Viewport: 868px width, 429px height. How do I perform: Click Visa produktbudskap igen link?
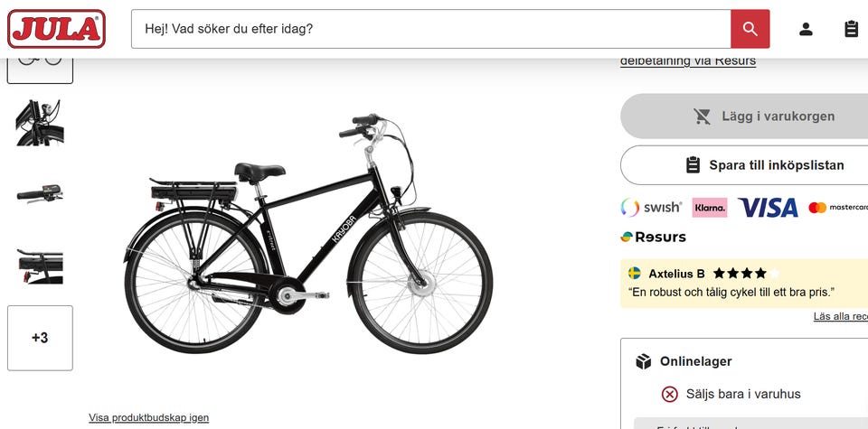[x=148, y=417]
